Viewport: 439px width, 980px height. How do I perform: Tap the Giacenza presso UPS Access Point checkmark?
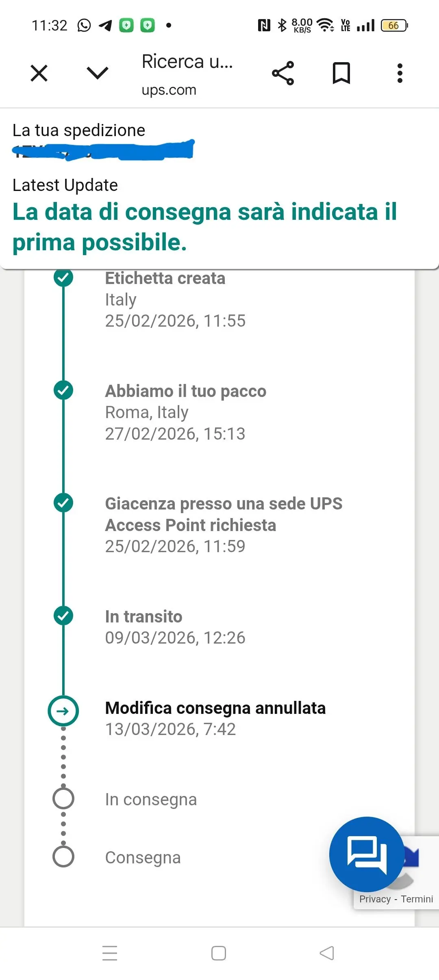click(63, 503)
